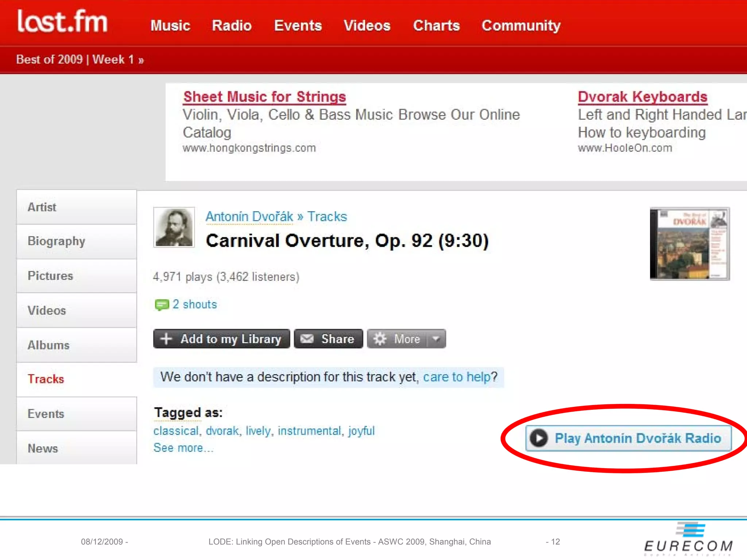Switch to the Biography sidebar tab
The width and height of the screenshot is (747, 560).
click(57, 241)
